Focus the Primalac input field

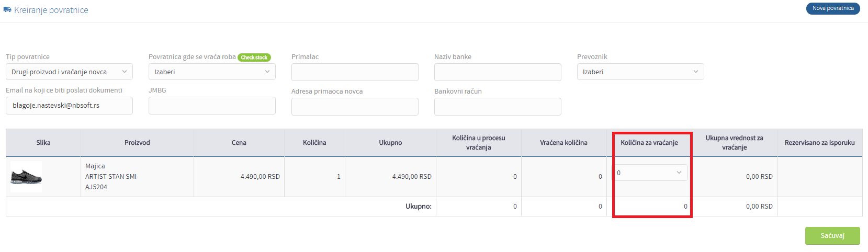coord(355,72)
